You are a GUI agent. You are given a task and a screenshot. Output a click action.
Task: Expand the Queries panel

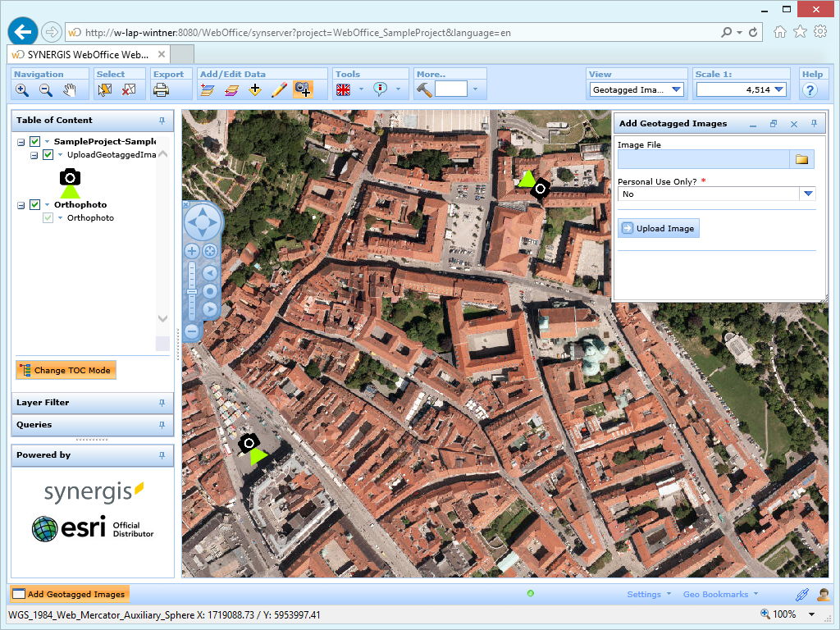coord(92,426)
